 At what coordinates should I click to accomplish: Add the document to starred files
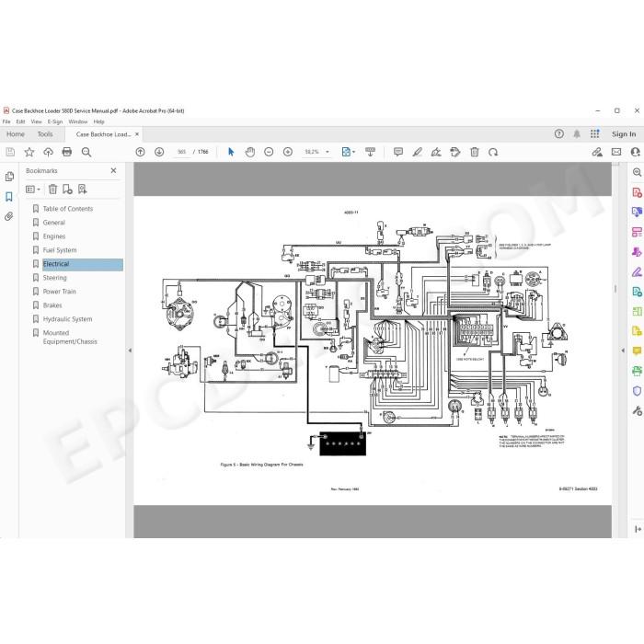click(x=29, y=152)
